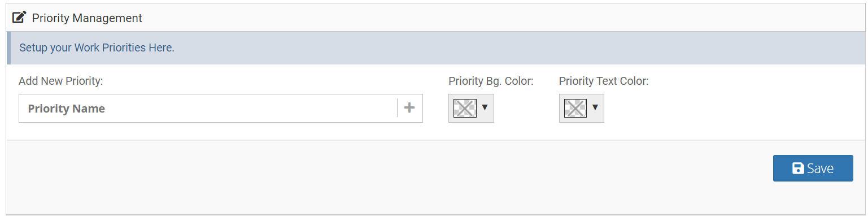This screenshot has width=868, height=216.
Task: Save the priority settings
Action: (813, 169)
